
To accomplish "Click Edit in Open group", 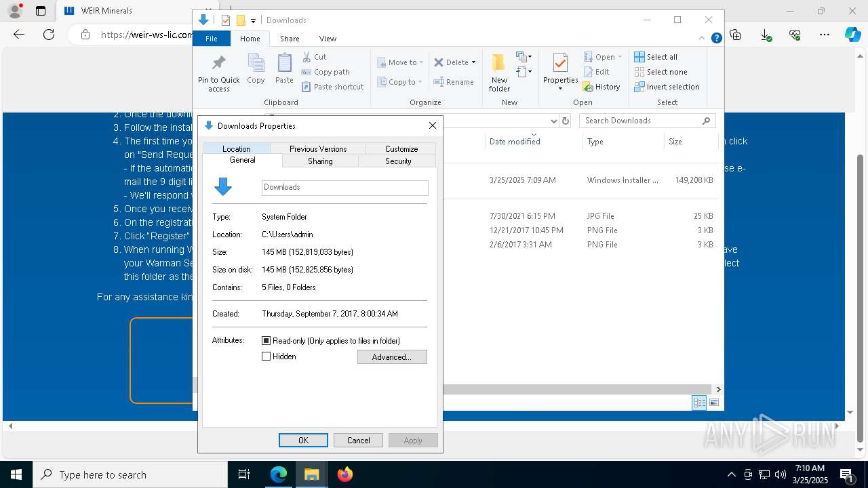I will pyautogui.click(x=596, y=72).
